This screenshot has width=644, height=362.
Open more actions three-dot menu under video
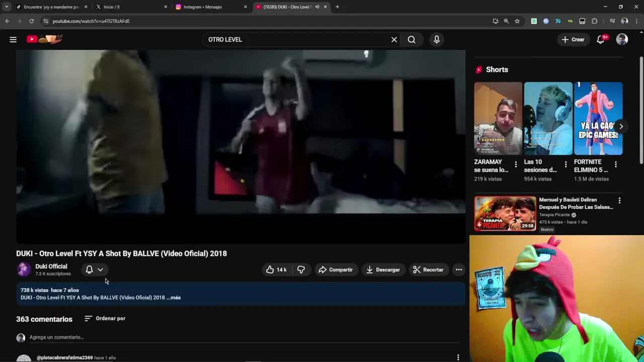tap(459, 269)
